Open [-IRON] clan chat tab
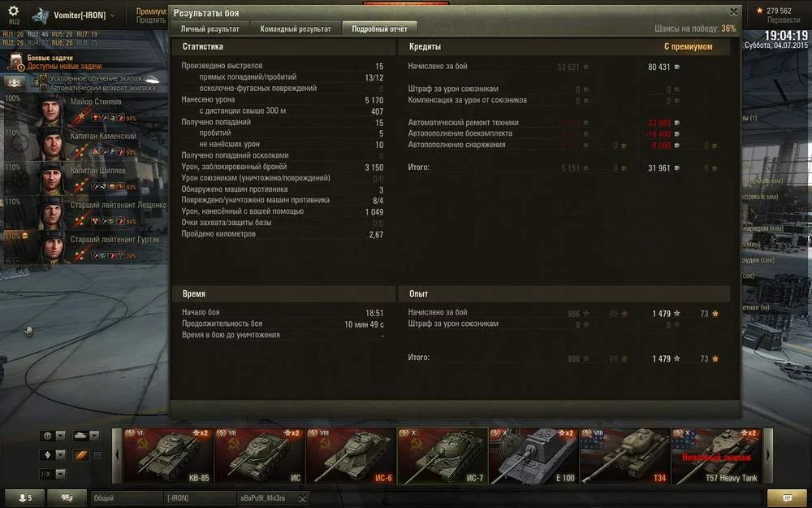 pos(200,498)
